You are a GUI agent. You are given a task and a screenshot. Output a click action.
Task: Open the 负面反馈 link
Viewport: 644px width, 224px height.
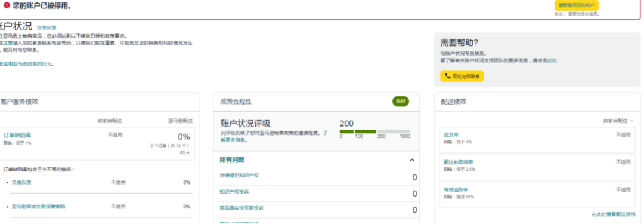coord(21,182)
